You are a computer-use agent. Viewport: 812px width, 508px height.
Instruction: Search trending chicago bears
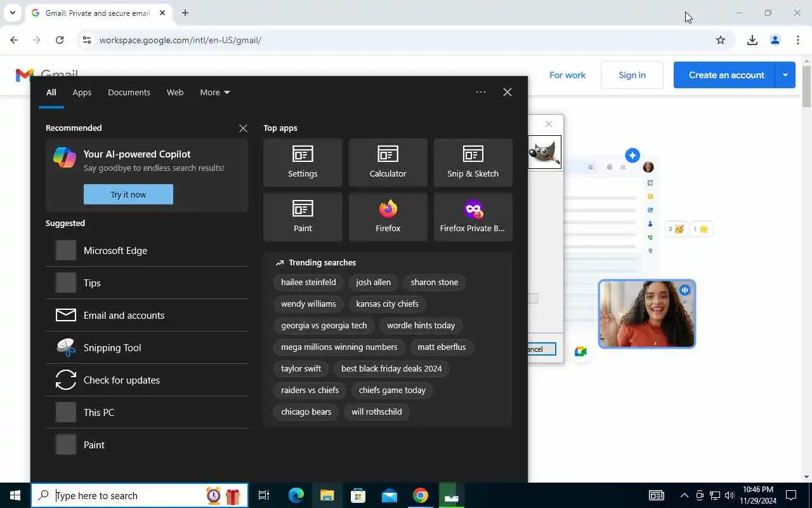(x=306, y=411)
